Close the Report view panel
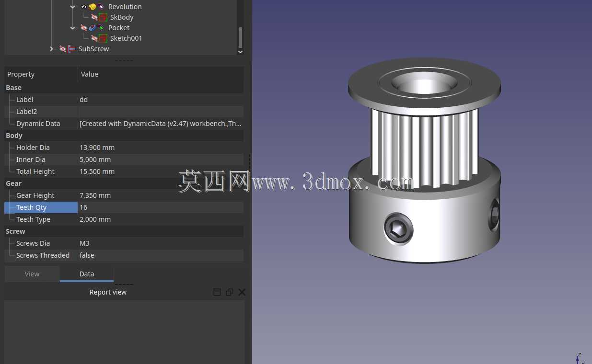592x364 pixels. coord(242,292)
